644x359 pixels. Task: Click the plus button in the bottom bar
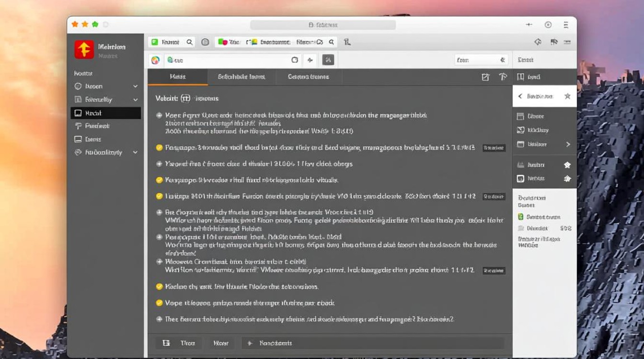[x=250, y=343]
